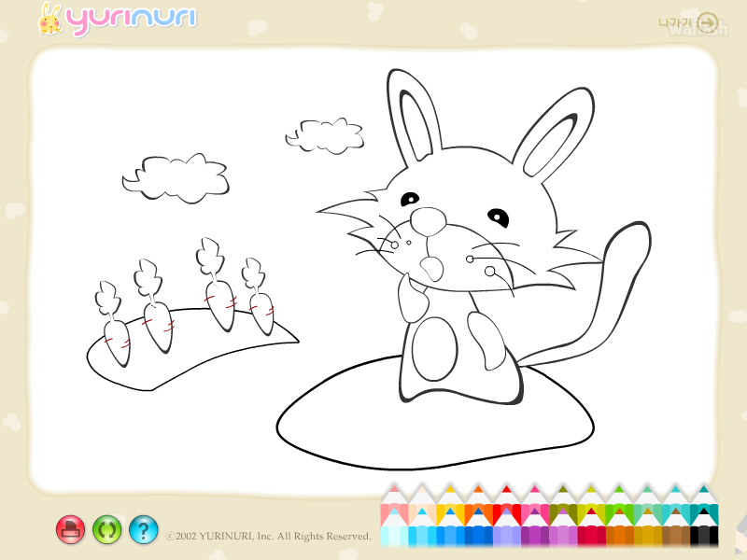Choose the hot pink pencil
Screen dimensions: 747x560
534,505
